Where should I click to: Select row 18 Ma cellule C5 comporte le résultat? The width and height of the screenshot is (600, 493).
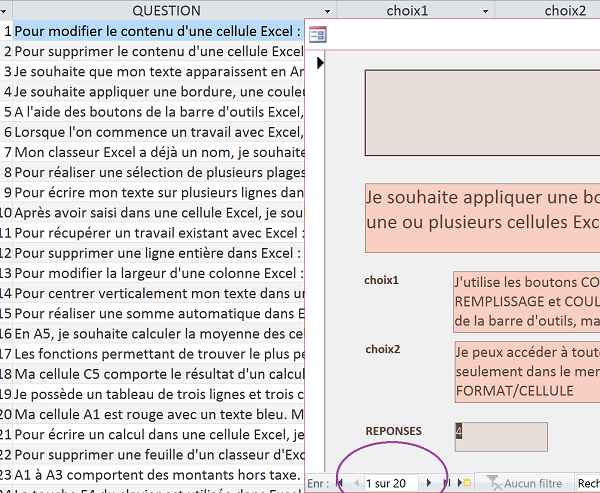158,374
